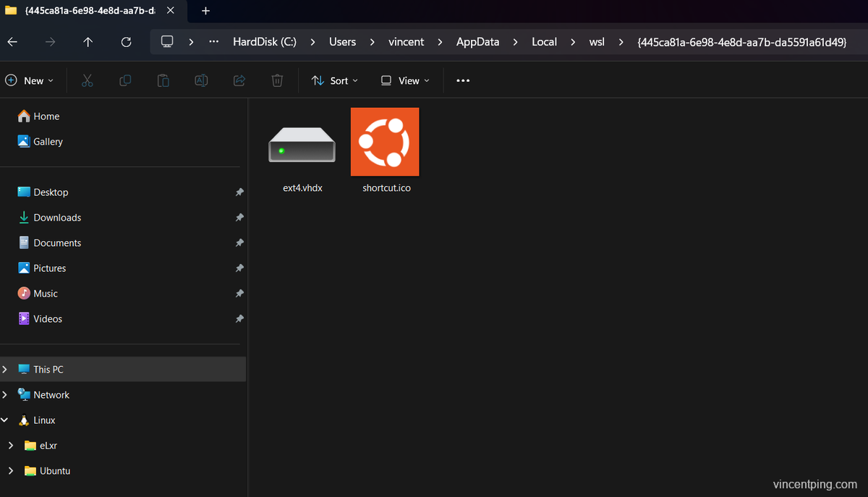Unpin Pictures using its pin icon
Screen dimensions: 868x497
point(239,268)
